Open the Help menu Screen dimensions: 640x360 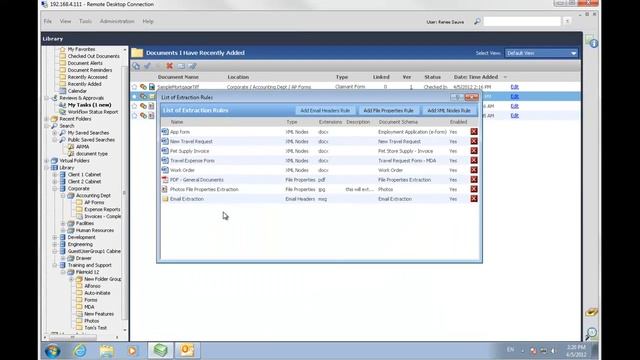(x=148, y=21)
